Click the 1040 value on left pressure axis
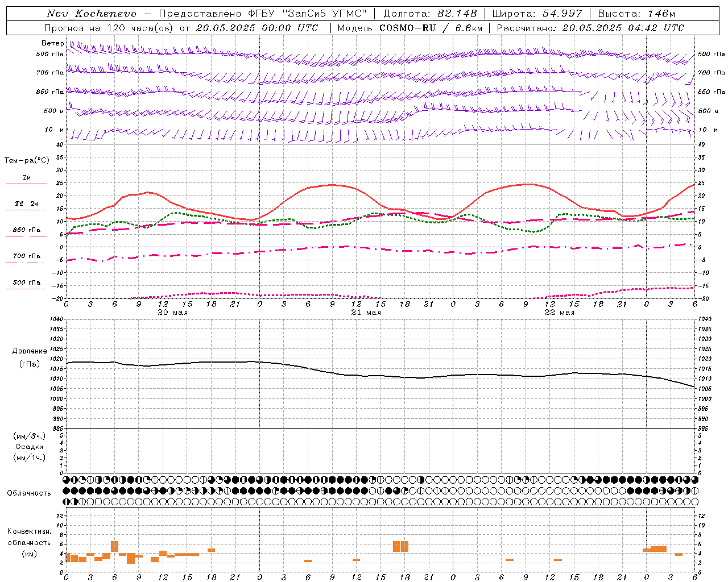The image size is (728, 582). click(x=56, y=319)
